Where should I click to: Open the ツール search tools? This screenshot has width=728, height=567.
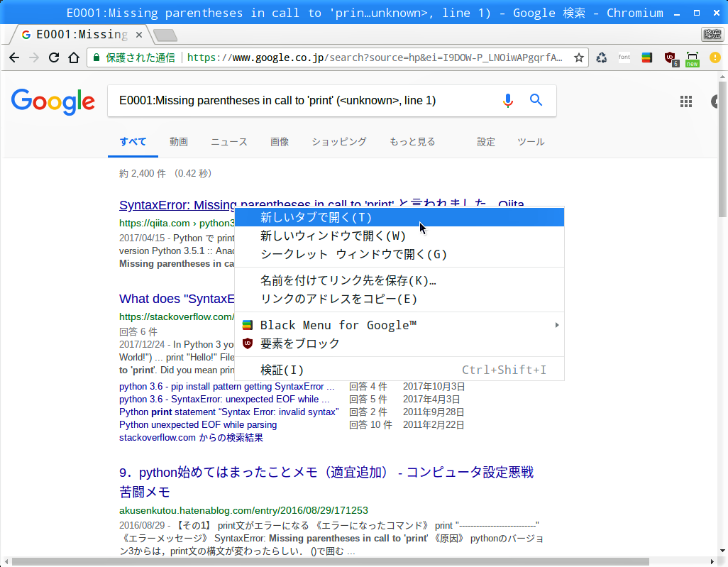point(531,142)
